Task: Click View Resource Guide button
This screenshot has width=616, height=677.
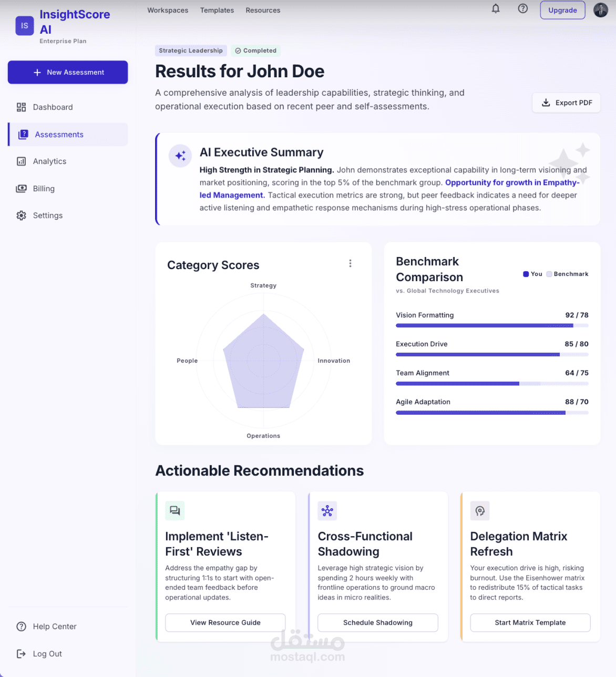Action: (x=225, y=622)
